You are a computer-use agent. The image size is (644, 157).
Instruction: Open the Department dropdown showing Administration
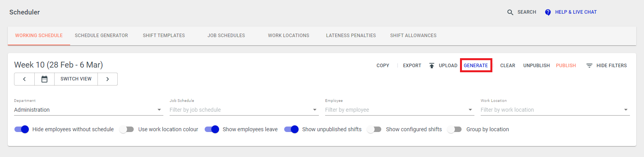click(x=88, y=110)
